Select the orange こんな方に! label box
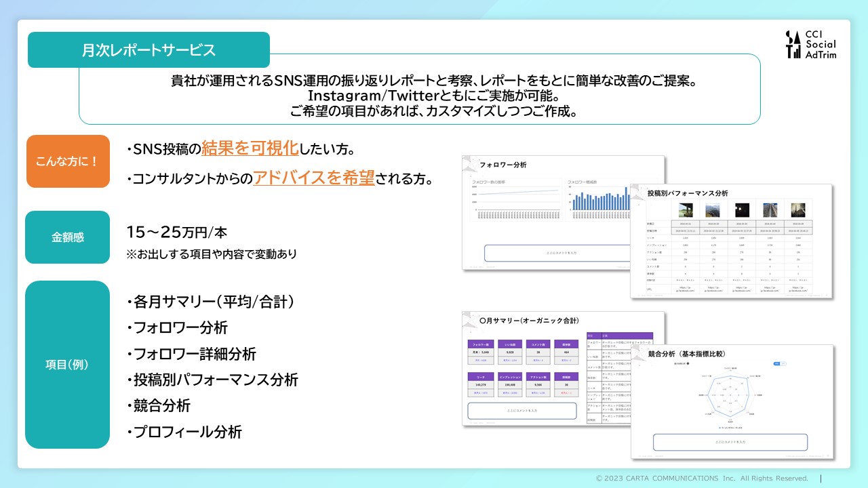The width and height of the screenshot is (868, 488). pyautogui.click(x=68, y=161)
